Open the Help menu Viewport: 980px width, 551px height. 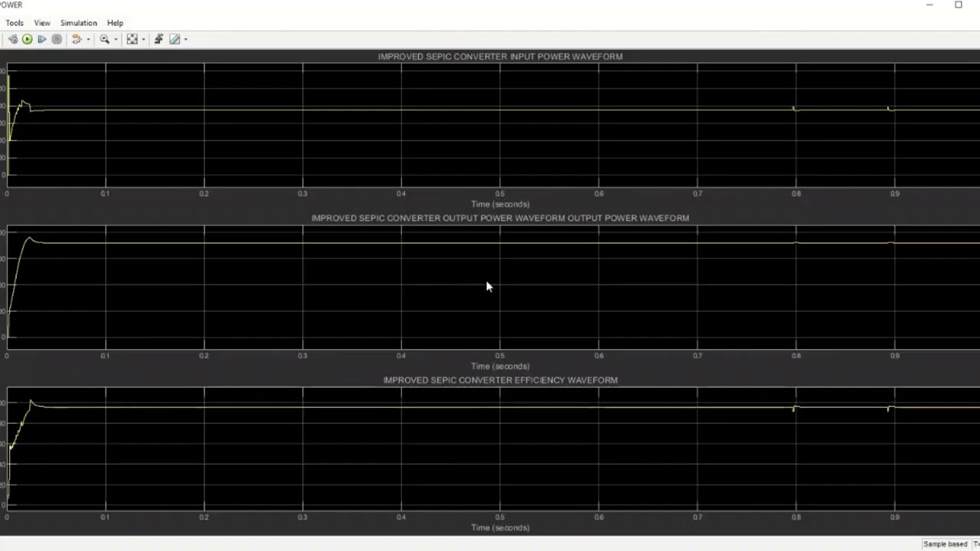click(115, 23)
